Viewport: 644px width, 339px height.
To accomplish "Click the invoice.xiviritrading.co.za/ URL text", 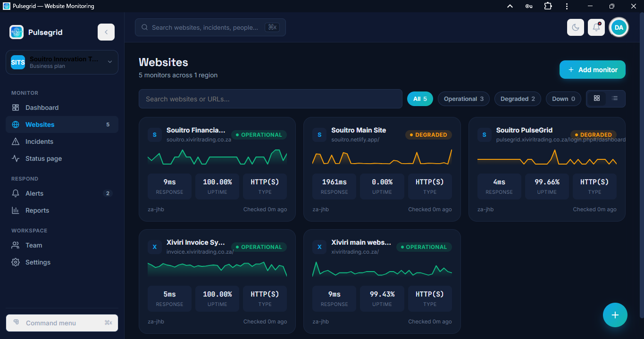I will tap(200, 252).
